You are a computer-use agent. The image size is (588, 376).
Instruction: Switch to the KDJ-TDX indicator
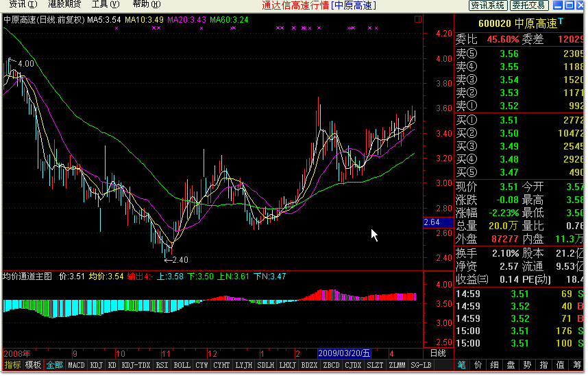pos(136,365)
